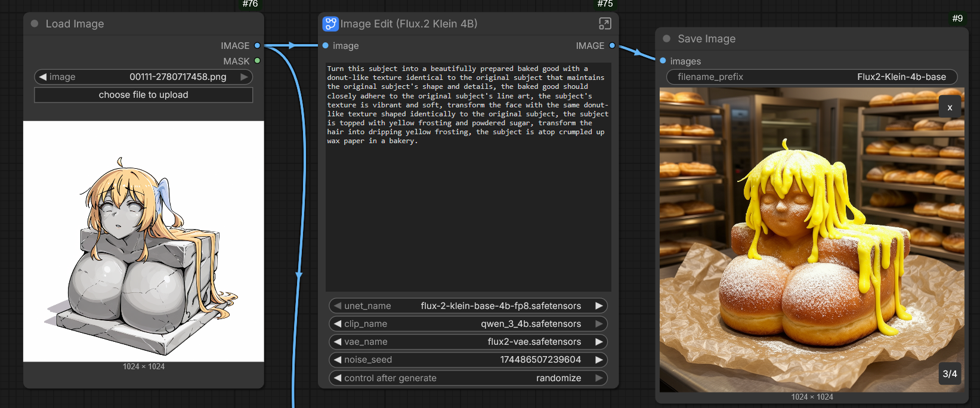The height and width of the screenshot is (408, 980).
Task: Click the Image Edit subgraph node icon
Action: click(x=330, y=24)
